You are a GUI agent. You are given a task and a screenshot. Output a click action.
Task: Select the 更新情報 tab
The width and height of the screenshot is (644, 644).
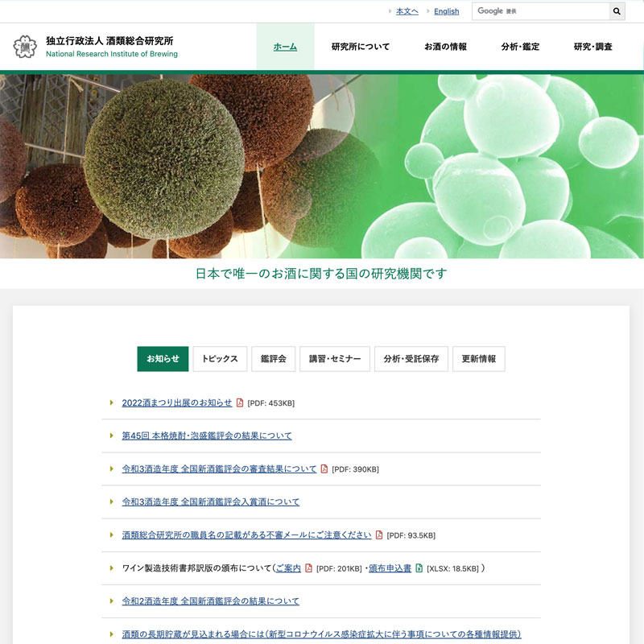click(x=478, y=359)
